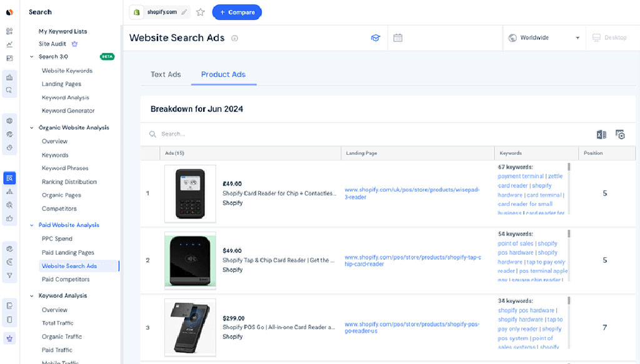640x364 pixels.
Task: Click the £49.00 card reader product thumbnail
Action: pyautogui.click(x=190, y=194)
